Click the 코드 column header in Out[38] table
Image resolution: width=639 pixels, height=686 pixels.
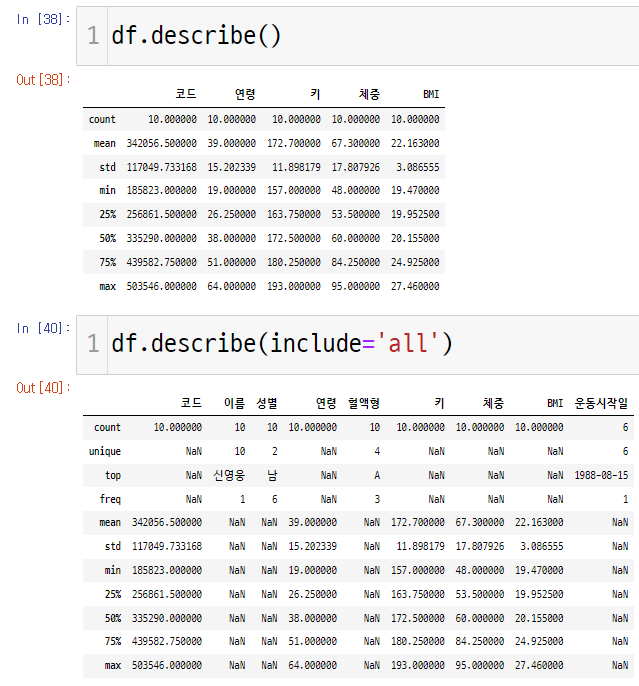[186, 94]
